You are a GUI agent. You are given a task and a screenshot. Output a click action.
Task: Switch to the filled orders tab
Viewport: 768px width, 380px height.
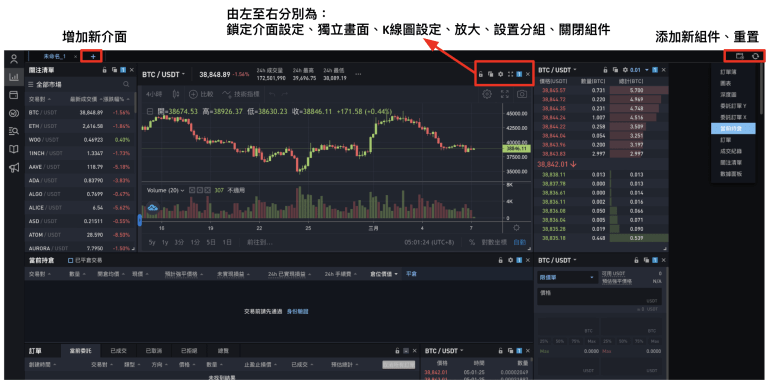(118, 351)
